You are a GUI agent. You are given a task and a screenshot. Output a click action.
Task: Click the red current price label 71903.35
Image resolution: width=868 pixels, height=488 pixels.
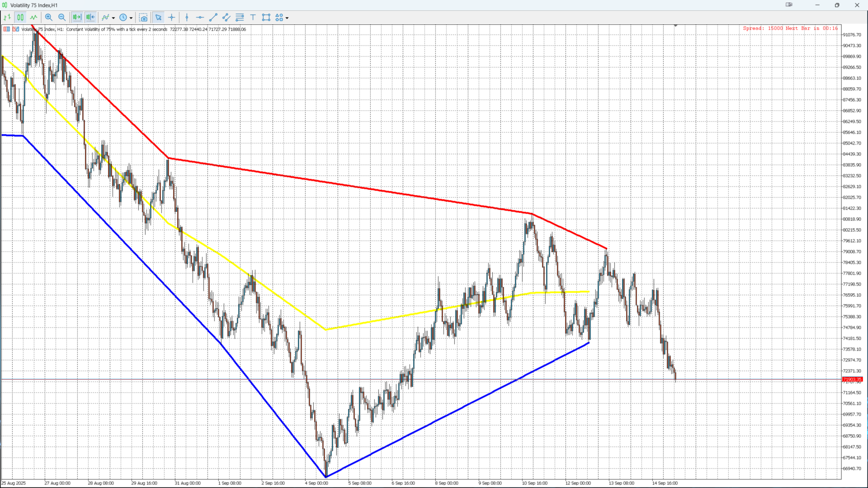click(852, 380)
